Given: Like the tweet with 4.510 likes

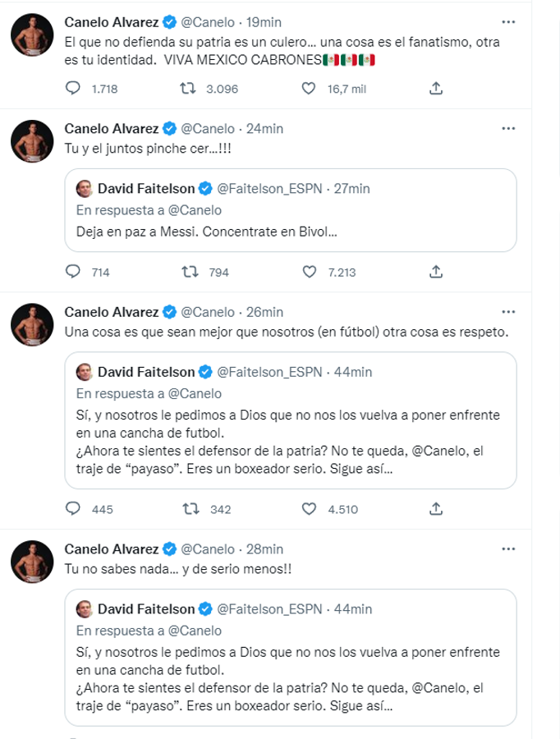Looking at the screenshot, I should tap(310, 509).
